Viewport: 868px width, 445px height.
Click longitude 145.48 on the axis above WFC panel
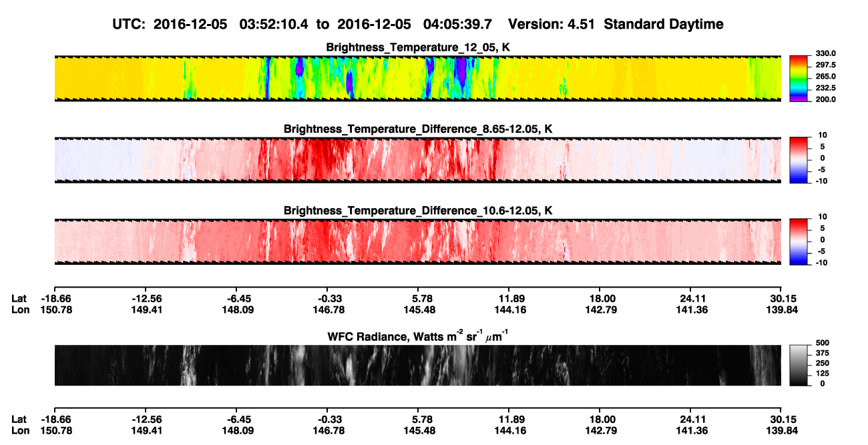[x=418, y=310]
